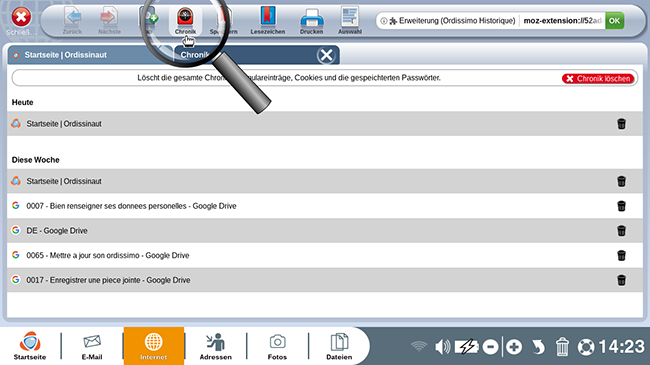Open Startseite in the bottom dock
The width and height of the screenshot is (650, 365).
[x=30, y=346]
